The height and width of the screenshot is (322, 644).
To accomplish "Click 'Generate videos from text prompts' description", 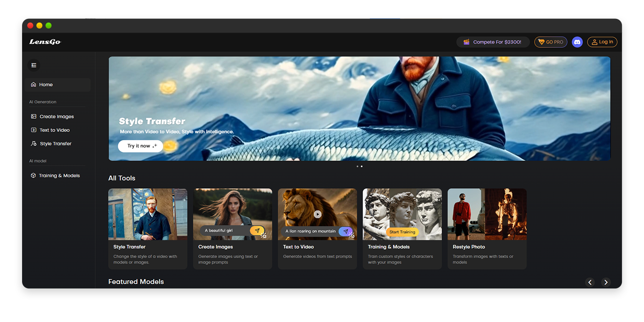I will click(x=317, y=257).
